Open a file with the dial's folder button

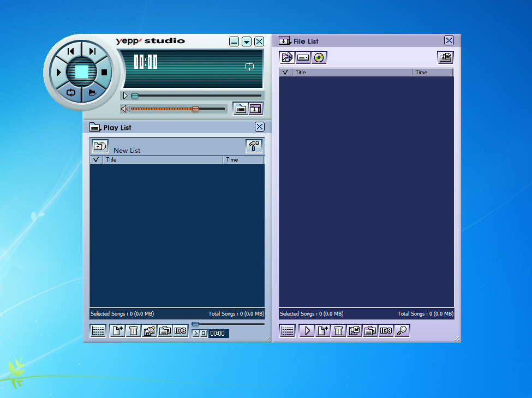(x=92, y=92)
